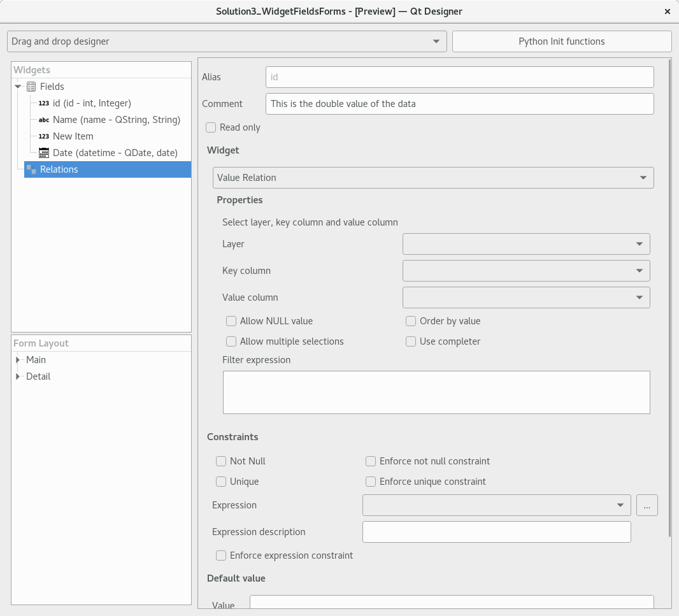Expand the Detail form layout group
Image resolution: width=679 pixels, height=616 pixels.
click(x=17, y=376)
